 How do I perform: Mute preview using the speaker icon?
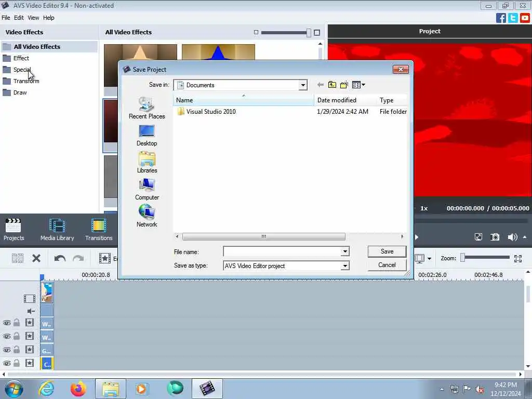point(512,237)
